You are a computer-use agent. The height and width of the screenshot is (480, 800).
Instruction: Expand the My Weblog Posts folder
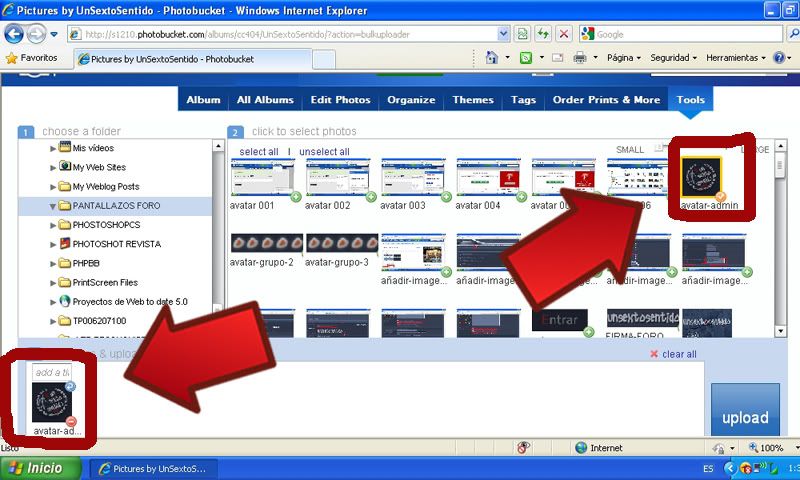[53, 187]
